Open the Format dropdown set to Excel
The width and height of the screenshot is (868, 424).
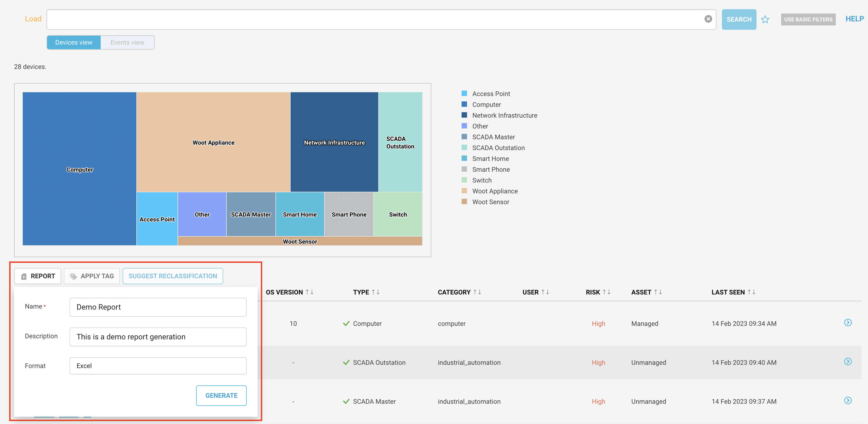coord(158,366)
